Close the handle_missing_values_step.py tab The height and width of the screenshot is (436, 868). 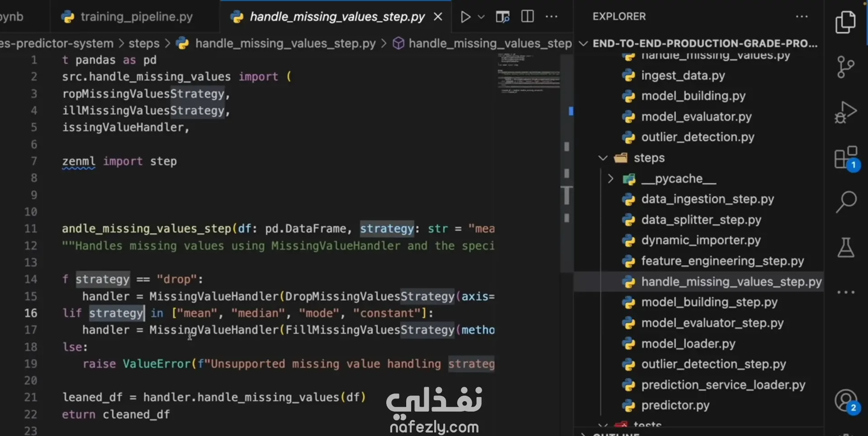tap(438, 17)
